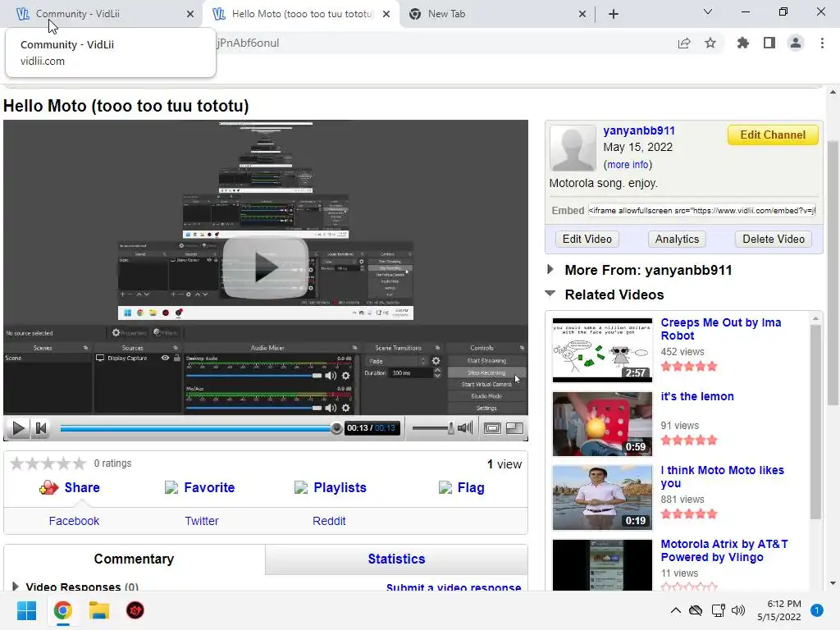The width and height of the screenshot is (840, 630).
Task: Switch to the Commentary tab
Action: tap(134, 559)
